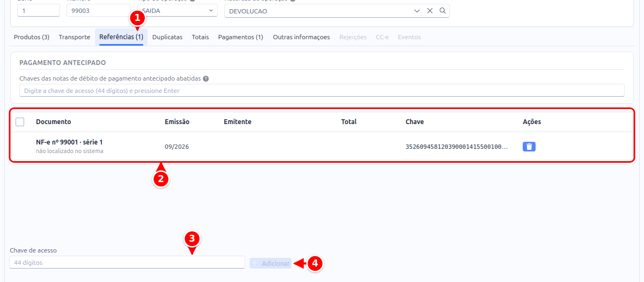Search operation nature with the magnifier icon
The width and height of the screenshot is (644, 282).
[443, 11]
